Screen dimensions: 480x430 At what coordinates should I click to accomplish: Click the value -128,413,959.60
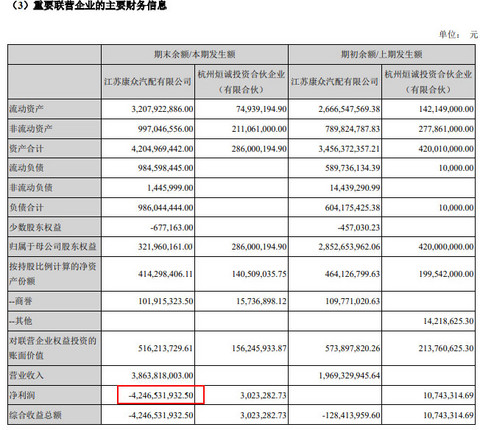coord(351,415)
